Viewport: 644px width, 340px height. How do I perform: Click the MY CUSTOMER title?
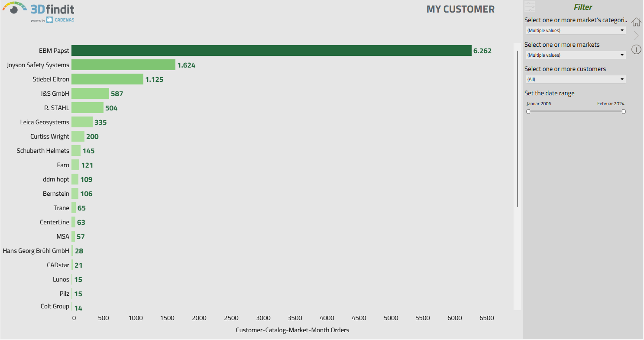[x=460, y=10]
